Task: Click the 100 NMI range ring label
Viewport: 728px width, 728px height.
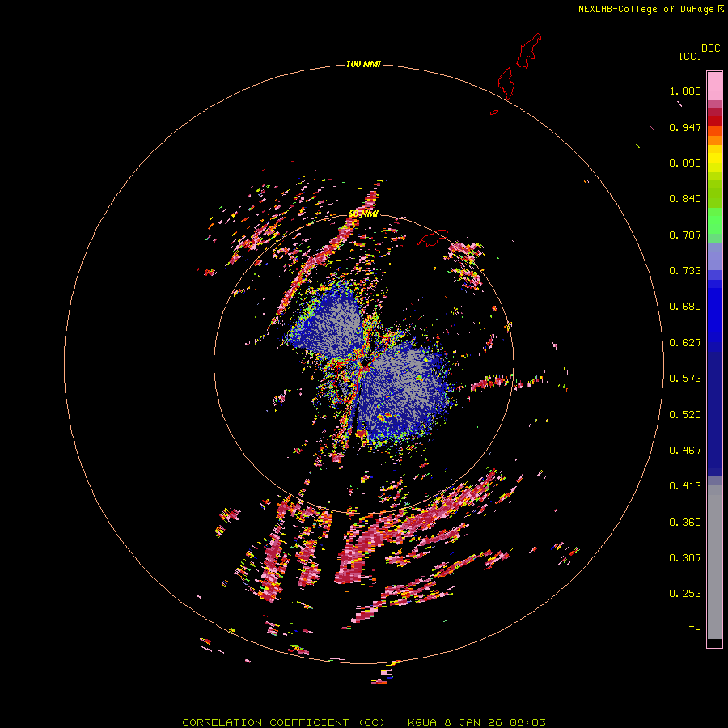Action: (363, 64)
